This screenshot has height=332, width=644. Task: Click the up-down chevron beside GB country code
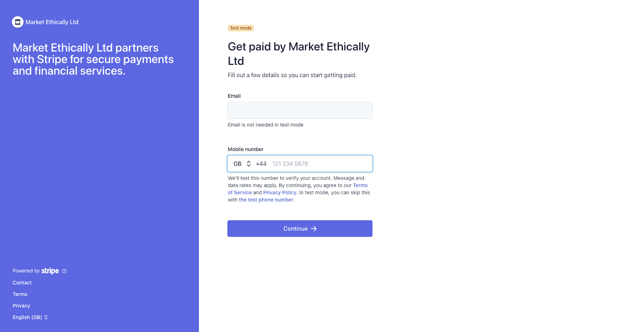(x=249, y=164)
